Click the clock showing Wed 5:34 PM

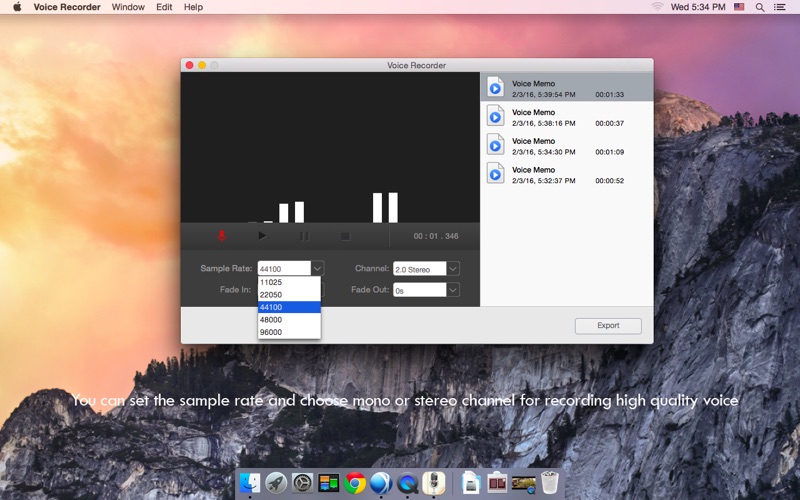click(697, 7)
